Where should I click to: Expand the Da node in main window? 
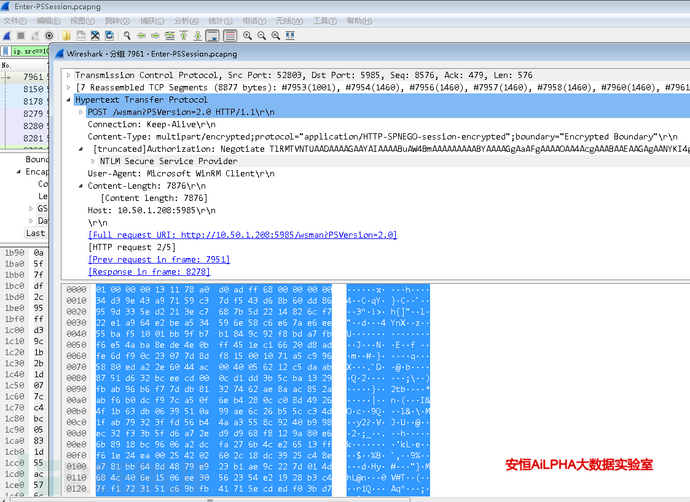pos(31,221)
